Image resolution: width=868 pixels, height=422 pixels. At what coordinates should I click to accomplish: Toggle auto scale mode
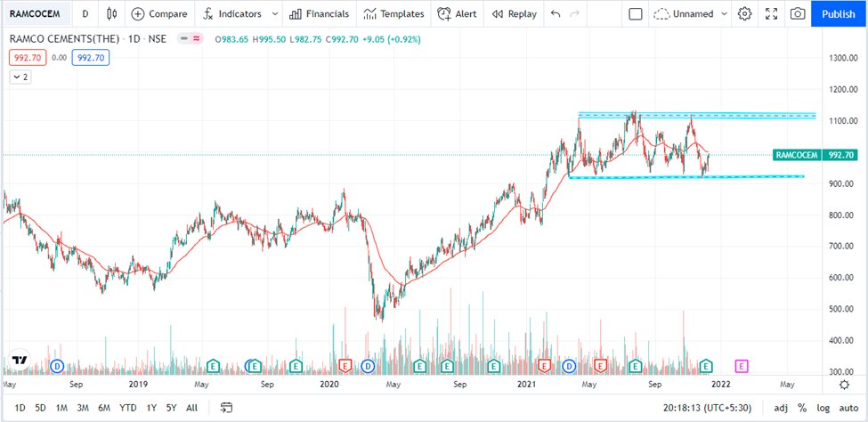(x=848, y=408)
